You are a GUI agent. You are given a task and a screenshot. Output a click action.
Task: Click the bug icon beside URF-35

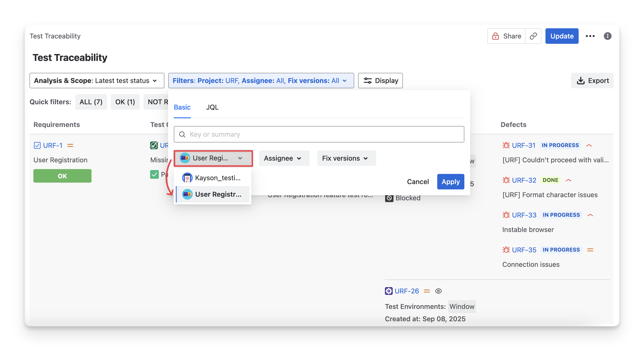pos(506,250)
